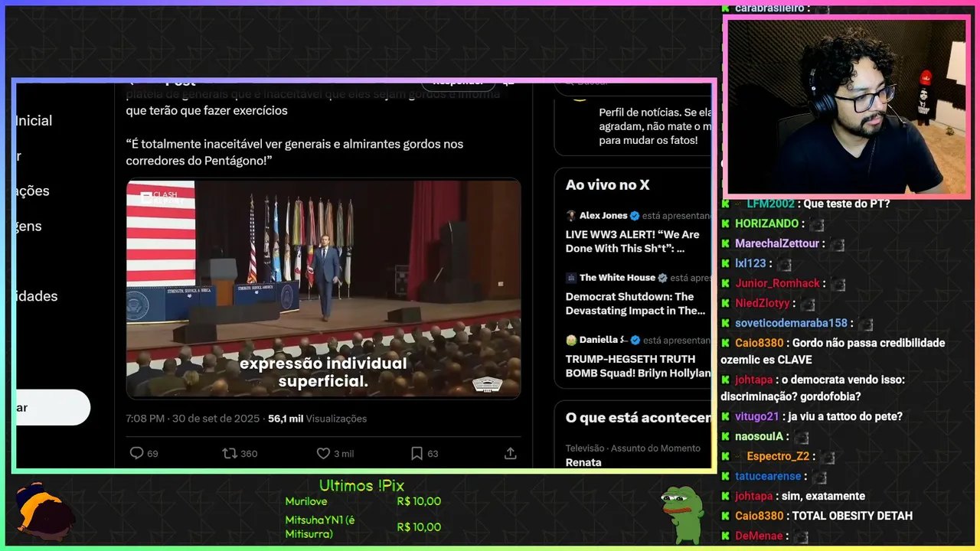This screenshot has width=980, height=551.
Task: Click the Pentagon logo watermark in the video
Action: (486, 383)
